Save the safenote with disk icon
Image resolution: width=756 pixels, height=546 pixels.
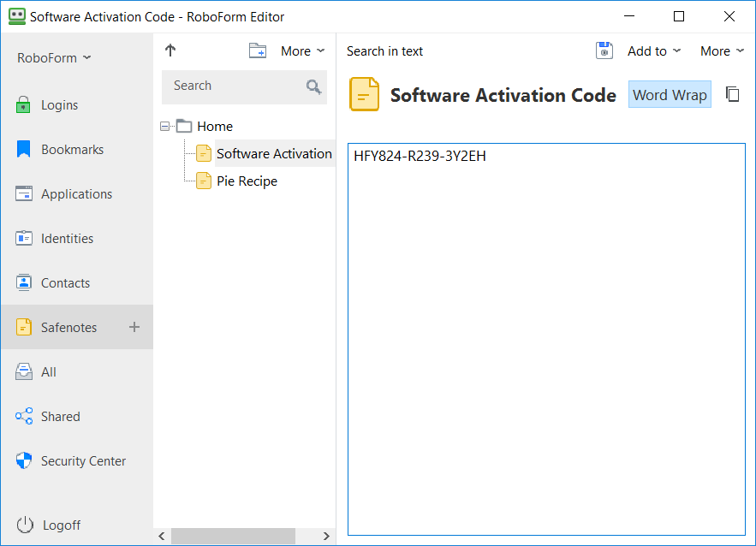click(x=604, y=50)
